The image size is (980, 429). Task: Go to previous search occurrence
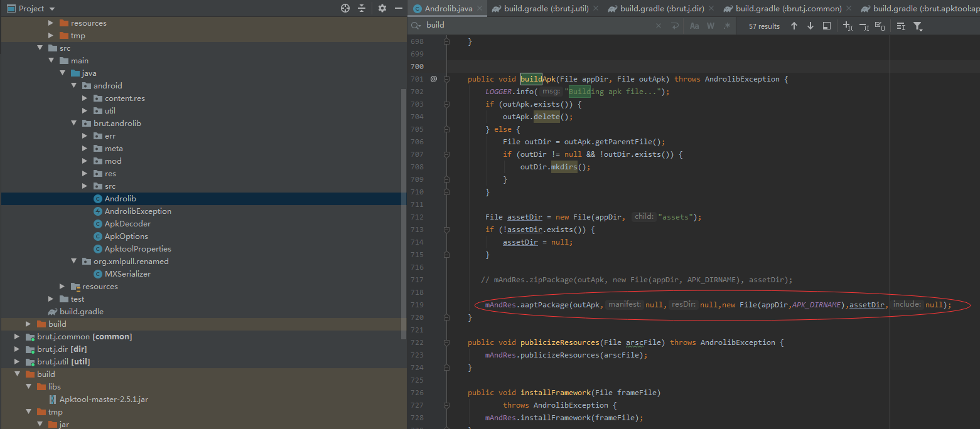coord(794,26)
